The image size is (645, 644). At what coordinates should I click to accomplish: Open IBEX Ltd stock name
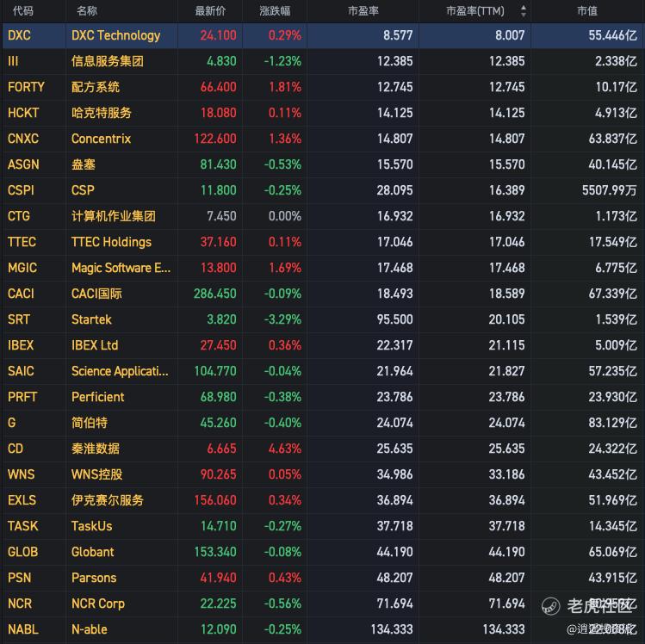(x=95, y=345)
